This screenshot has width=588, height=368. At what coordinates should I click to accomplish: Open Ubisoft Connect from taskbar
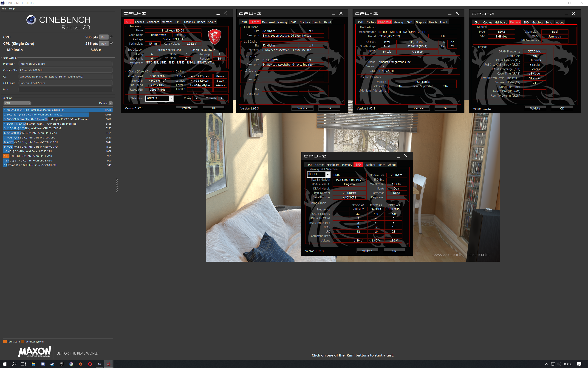pos(71,364)
